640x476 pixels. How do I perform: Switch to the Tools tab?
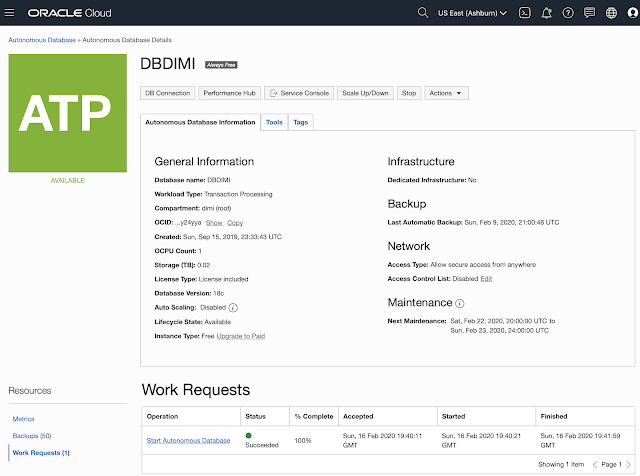point(274,122)
